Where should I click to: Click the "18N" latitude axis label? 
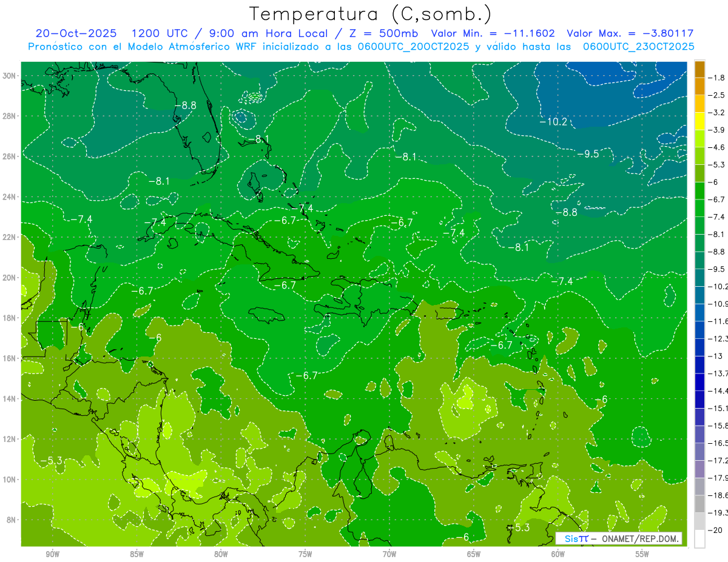click(x=10, y=318)
